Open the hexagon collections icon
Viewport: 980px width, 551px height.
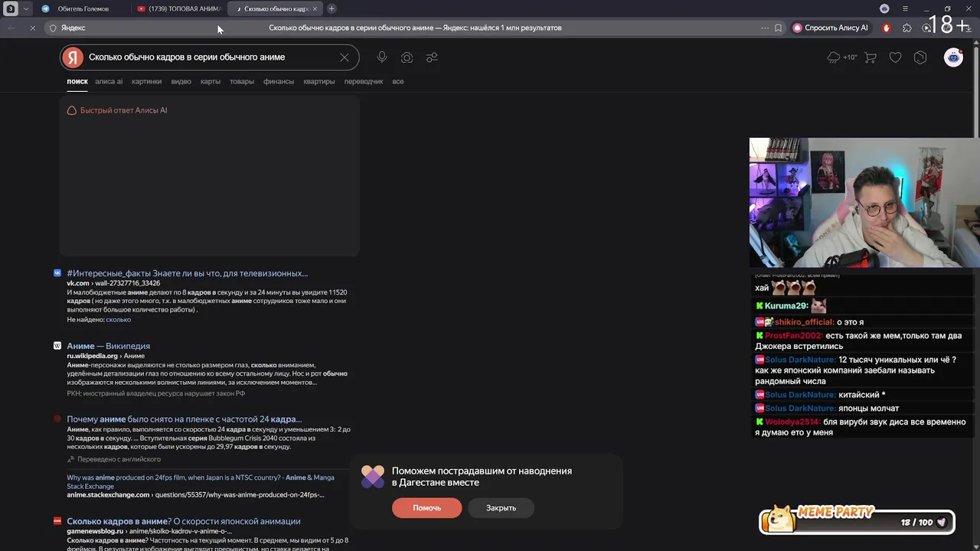(x=920, y=57)
